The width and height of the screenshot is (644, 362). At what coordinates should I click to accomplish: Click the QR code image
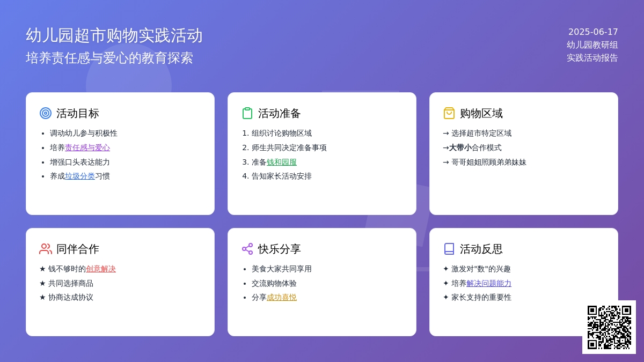(609, 327)
